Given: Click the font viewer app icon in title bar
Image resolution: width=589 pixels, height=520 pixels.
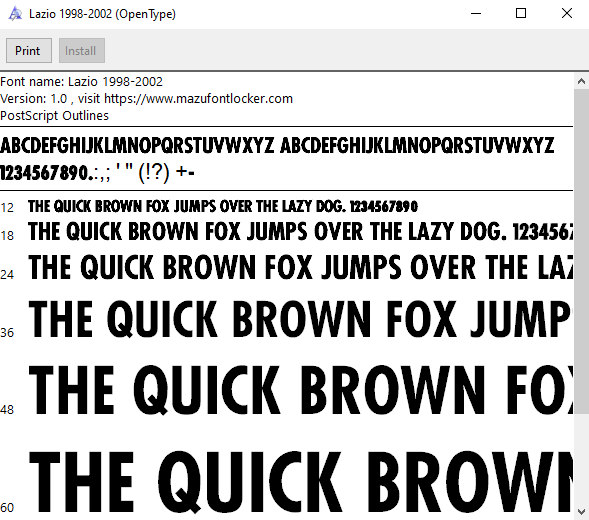Looking at the screenshot, I should click(x=15, y=14).
